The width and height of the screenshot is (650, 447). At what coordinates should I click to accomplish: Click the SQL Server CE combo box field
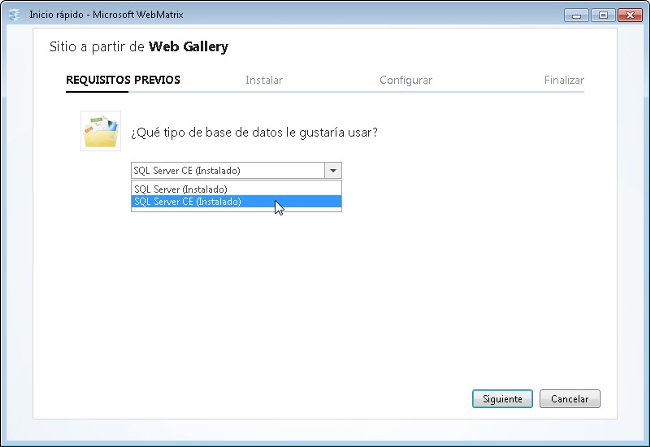(x=236, y=170)
